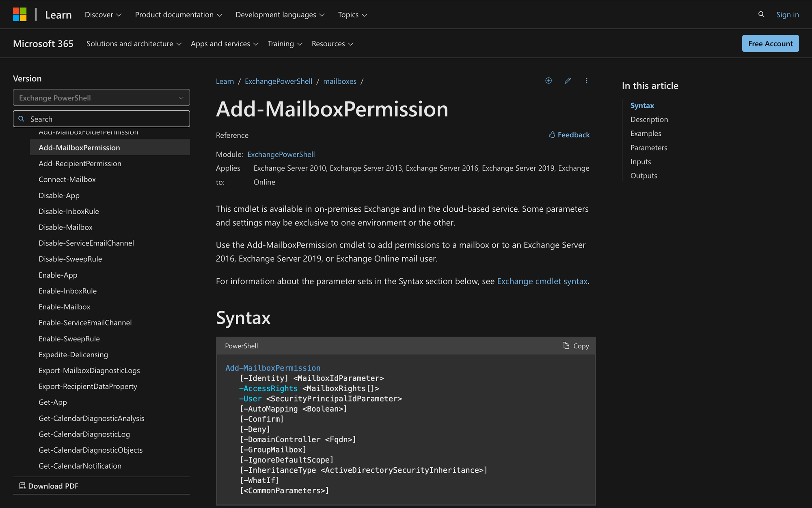Select Get-CalendarDiagnosticAnalysis sidebar item
The width and height of the screenshot is (812, 508).
coord(91,418)
